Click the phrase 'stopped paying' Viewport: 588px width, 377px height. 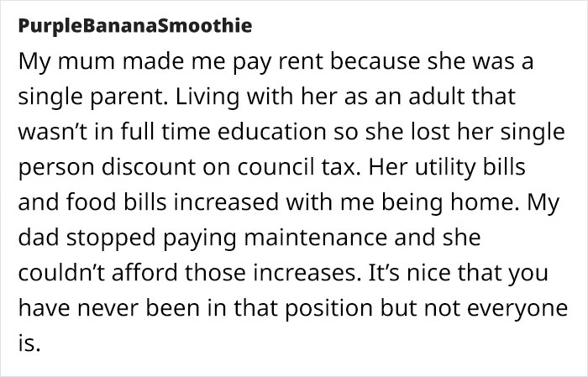click(135, 238)
